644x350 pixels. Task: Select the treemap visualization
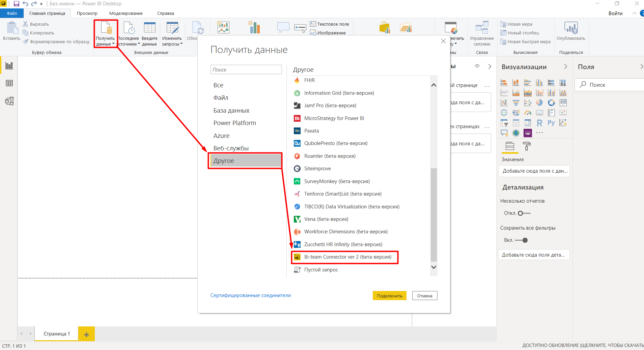pyautogui.click(x=563, y=103)
